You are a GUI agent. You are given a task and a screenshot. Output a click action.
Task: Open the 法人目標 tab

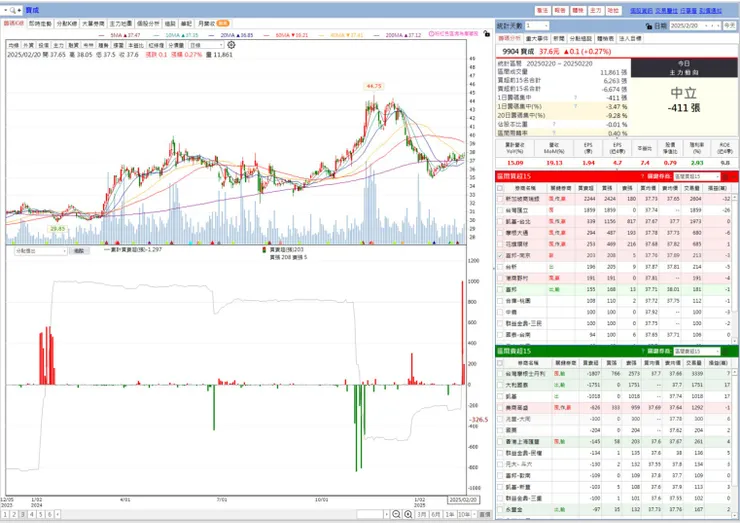click(630, 38)
